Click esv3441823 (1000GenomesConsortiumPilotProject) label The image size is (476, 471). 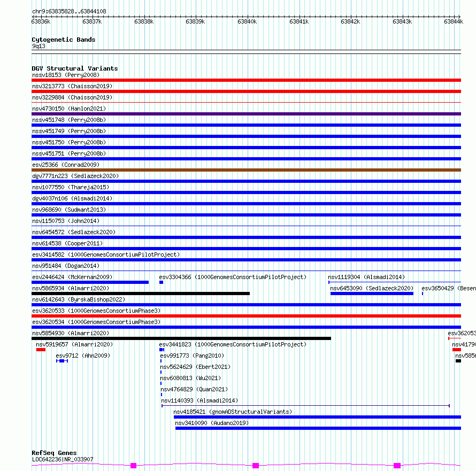click(233, 344)
